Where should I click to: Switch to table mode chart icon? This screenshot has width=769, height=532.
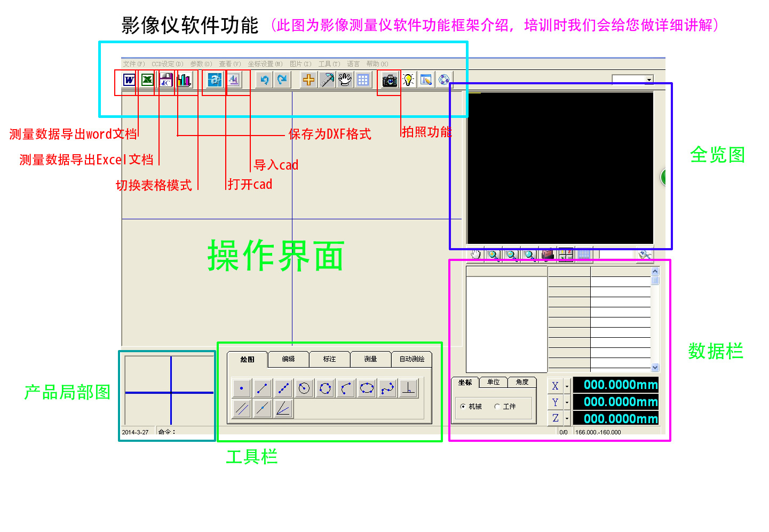pyautogui.click(x=184, y=80)
